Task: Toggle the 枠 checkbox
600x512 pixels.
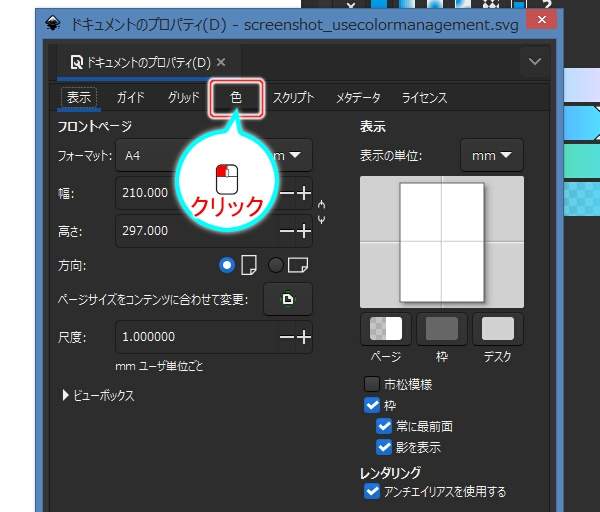Action: pos(372,405)
